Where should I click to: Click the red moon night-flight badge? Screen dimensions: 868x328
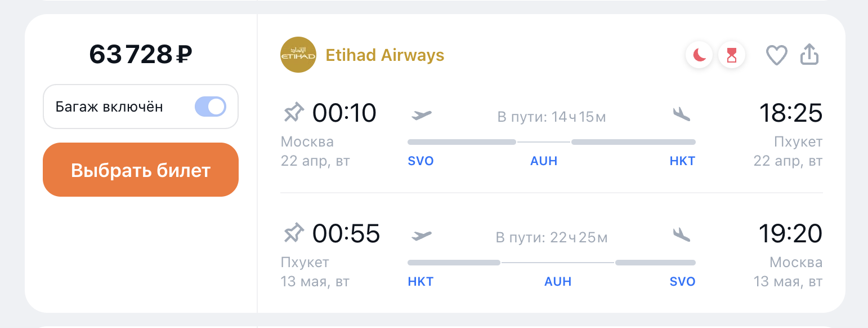tap(699, 55)
